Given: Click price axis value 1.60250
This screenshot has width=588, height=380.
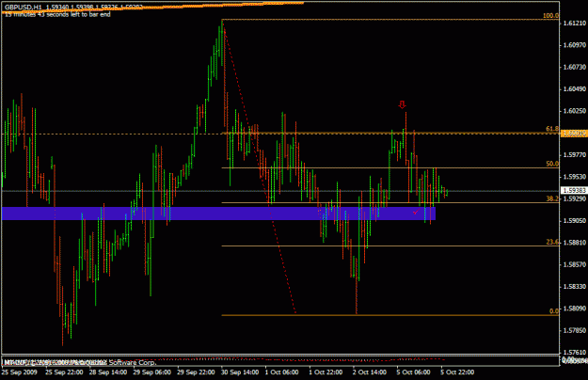Looking at the screenshot, I should pyautogui.click(x=575, y=111).
